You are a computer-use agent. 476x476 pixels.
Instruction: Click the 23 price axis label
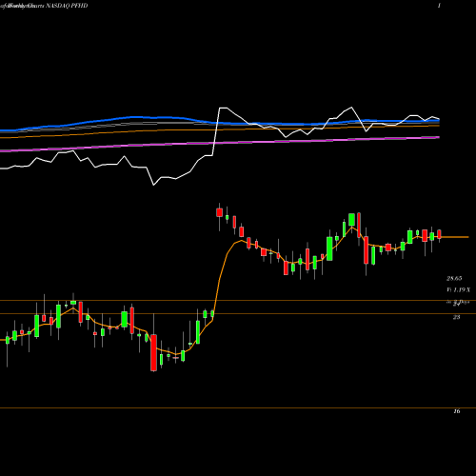point(456,317)
